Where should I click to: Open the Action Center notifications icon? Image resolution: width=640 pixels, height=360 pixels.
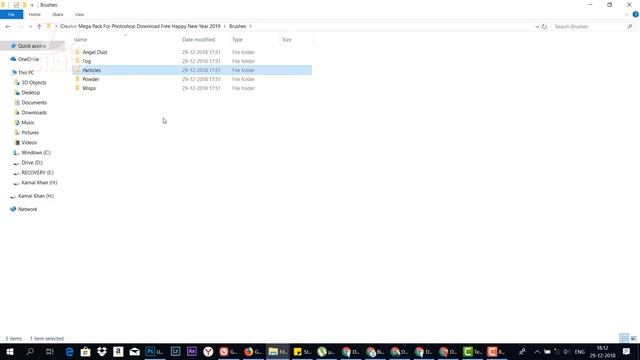pyautogui.click(x=626, y=351)
